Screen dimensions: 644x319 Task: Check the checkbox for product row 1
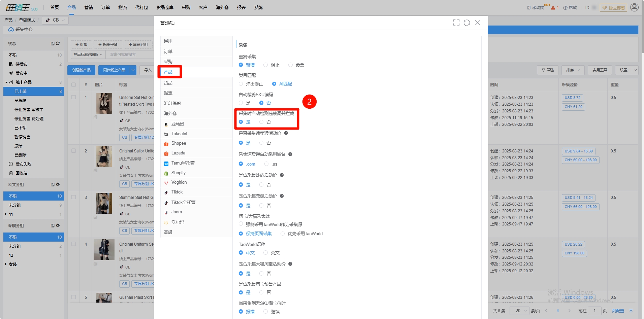(73, 97)
